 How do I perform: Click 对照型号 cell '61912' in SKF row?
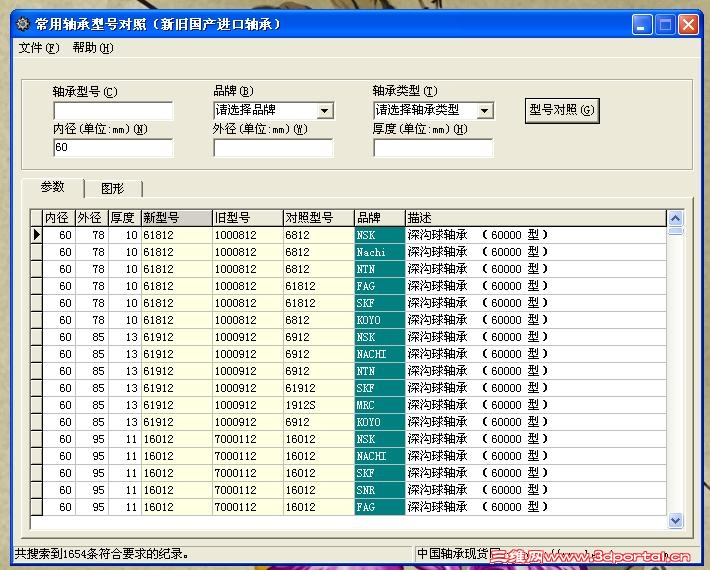319,388
